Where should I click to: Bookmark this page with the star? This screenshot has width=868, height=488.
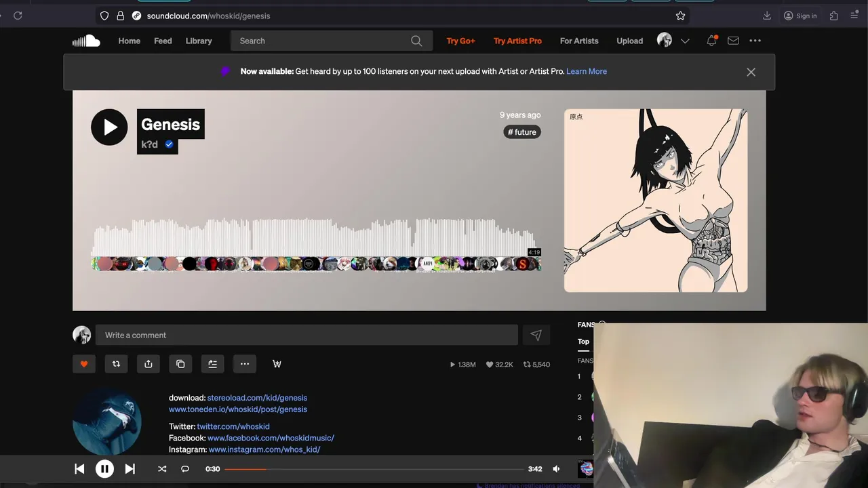coord(680,16)
